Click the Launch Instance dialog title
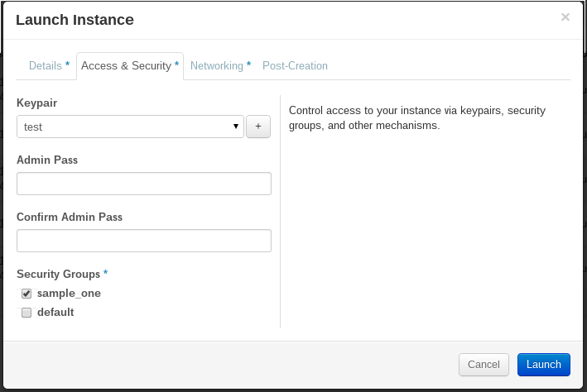This screenshot has width=587, height=392. pyautogui.click(x=75, y=20)
